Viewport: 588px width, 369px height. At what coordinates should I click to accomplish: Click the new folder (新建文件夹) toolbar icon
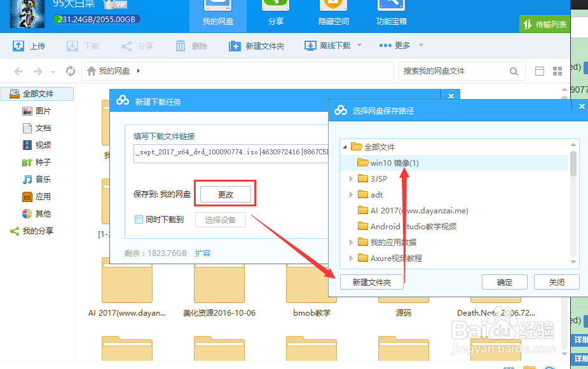click(235, 46)
